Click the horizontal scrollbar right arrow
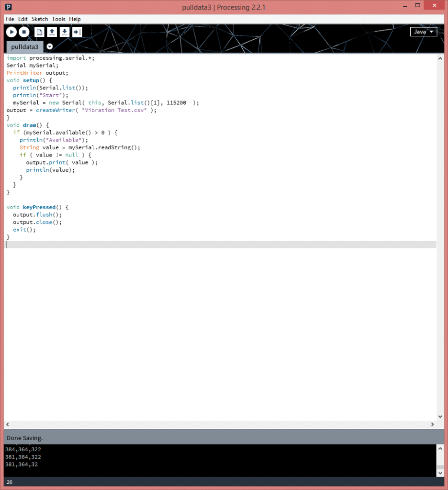Image resolution: width=448 pixels, height=490 pixels. point(433,424)
